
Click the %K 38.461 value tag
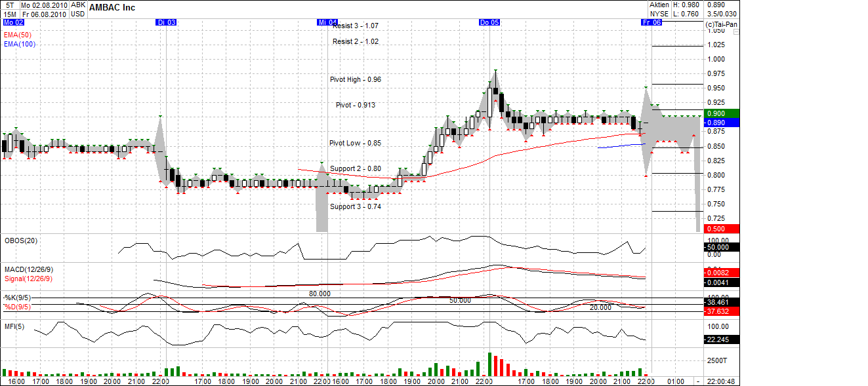(721, 302)
